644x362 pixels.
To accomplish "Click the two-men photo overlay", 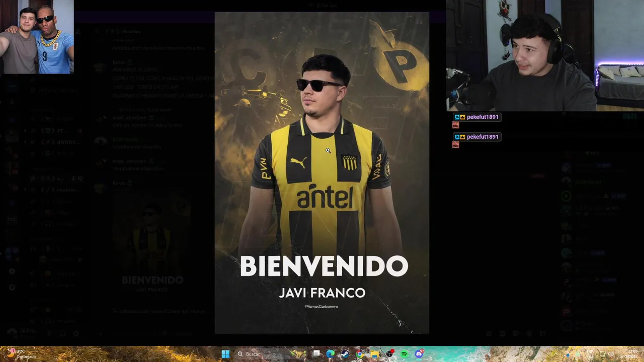I will tap(37, 37).
